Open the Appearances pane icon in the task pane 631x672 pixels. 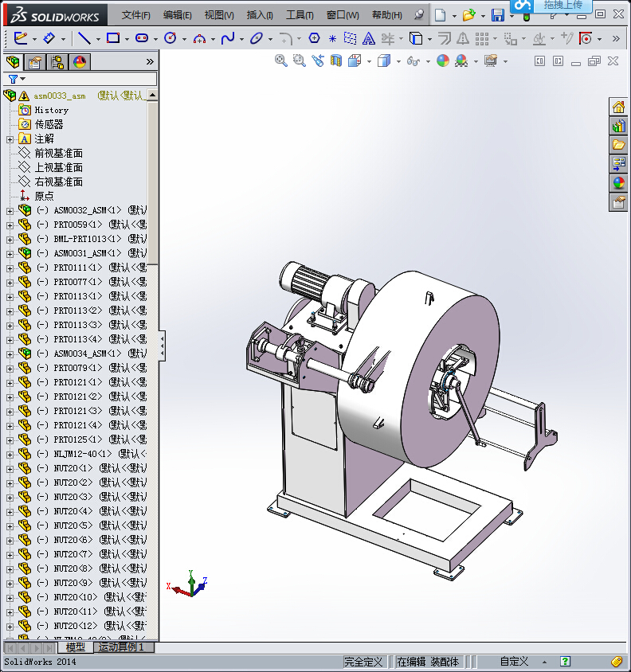pyautogui.click(x=618, y=183)
